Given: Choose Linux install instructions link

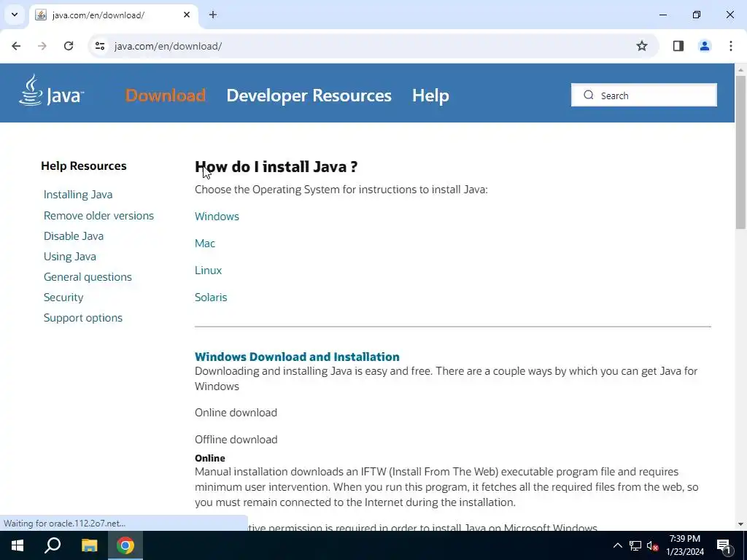Looking at the screenshot, I should click(x=208, y=270).
